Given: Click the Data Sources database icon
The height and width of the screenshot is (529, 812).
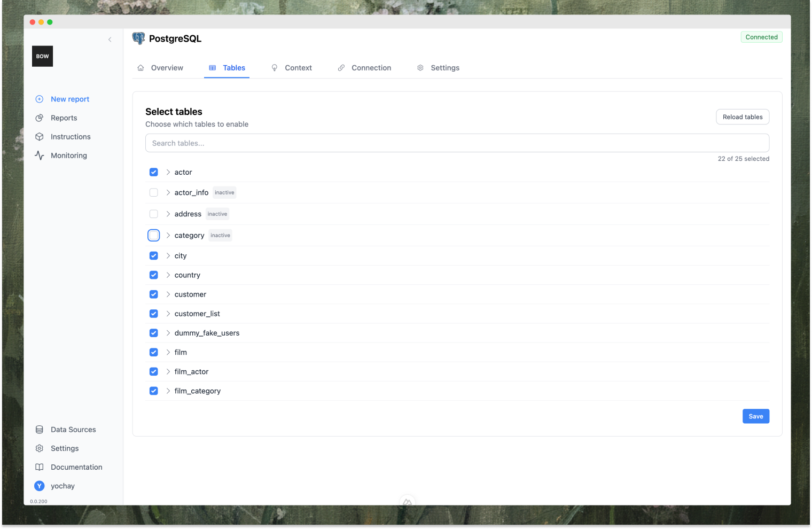Looking at the screenshot, I should coord(40,430).
